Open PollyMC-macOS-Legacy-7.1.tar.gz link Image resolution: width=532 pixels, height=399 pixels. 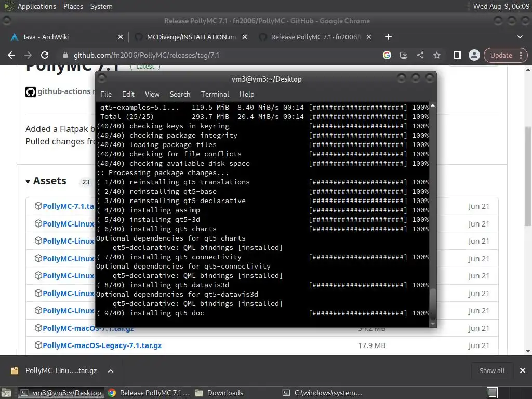tap(102, 345)
